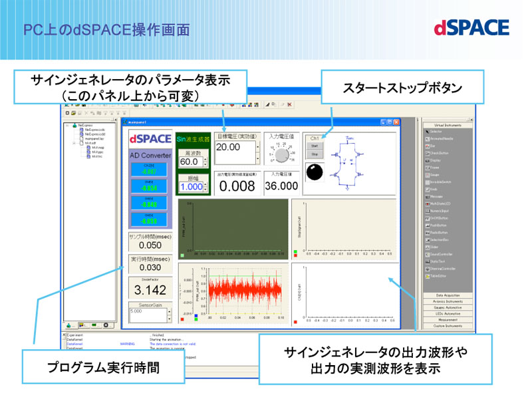The height and width of the screenshot is (401, 532).
Task: Select mainpanel.lay in the tree
Action: tap(92, 139)
